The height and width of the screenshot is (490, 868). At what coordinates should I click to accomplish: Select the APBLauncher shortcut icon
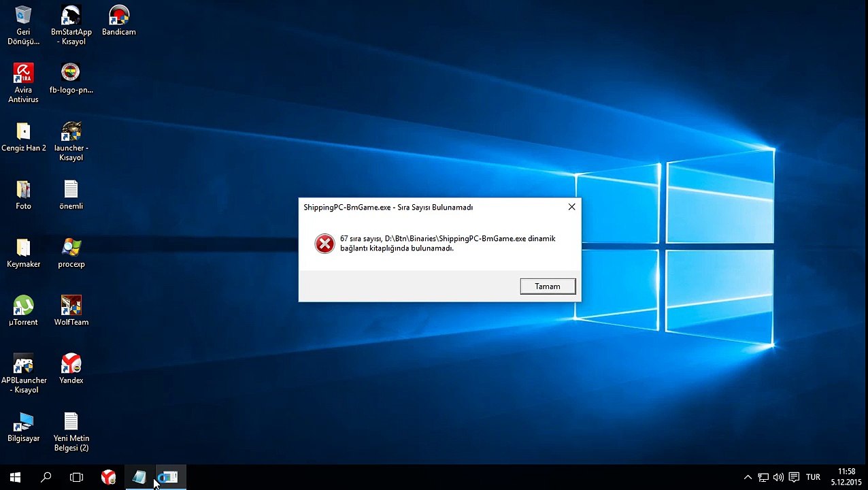pos(23,374)
